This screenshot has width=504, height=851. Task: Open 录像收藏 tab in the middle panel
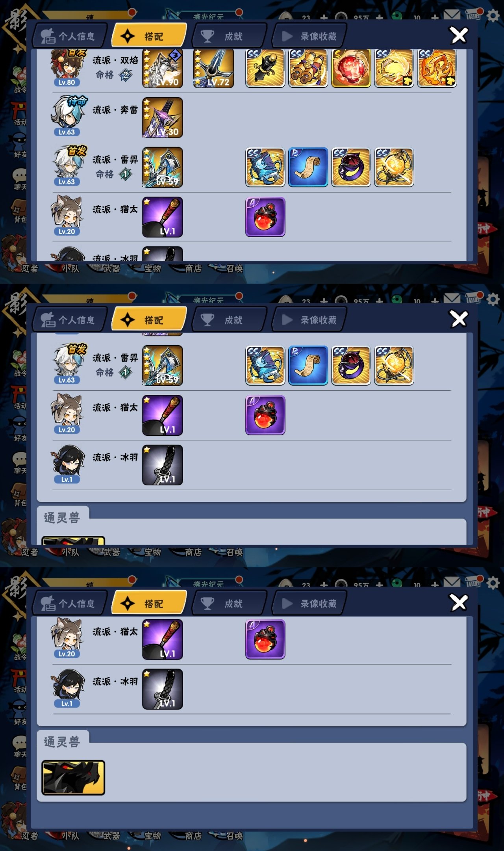tap(309, 320)
